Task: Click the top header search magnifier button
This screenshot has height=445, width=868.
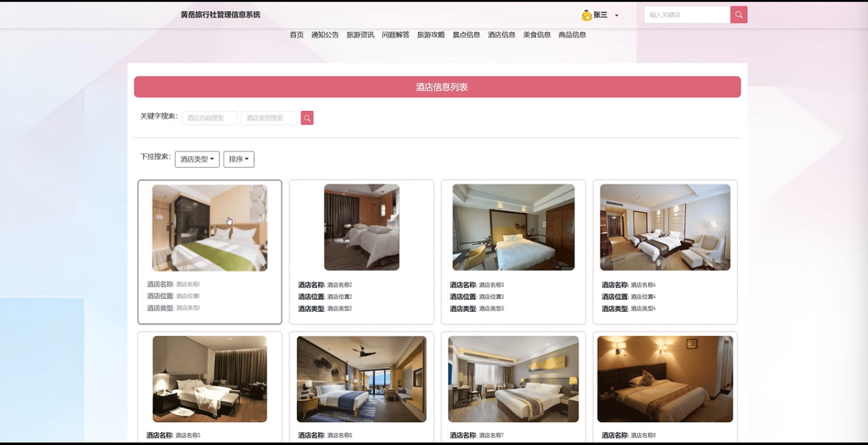Action: pyautogui.click(x=739, y=14)
